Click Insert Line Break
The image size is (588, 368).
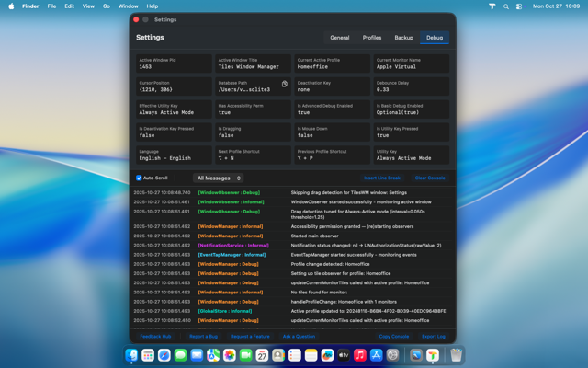(382, 178)
